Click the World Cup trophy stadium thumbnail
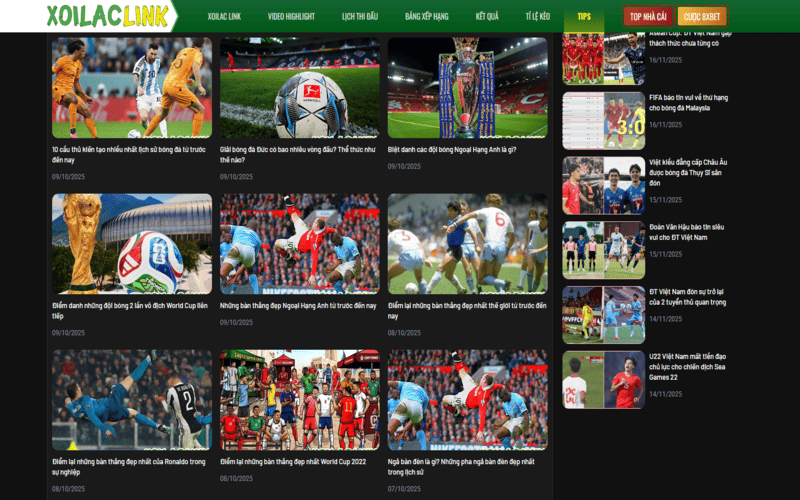 pyautogui.click(x=131, y=243)
